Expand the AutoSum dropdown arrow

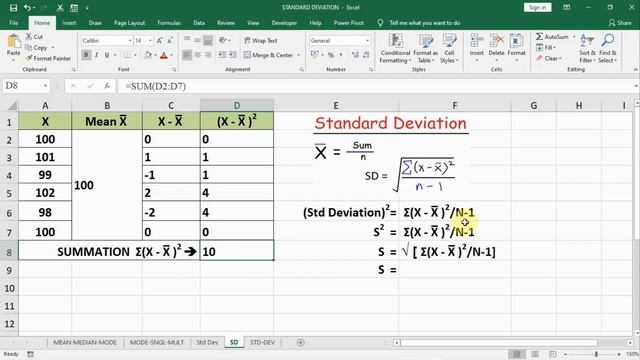[574, 37]
